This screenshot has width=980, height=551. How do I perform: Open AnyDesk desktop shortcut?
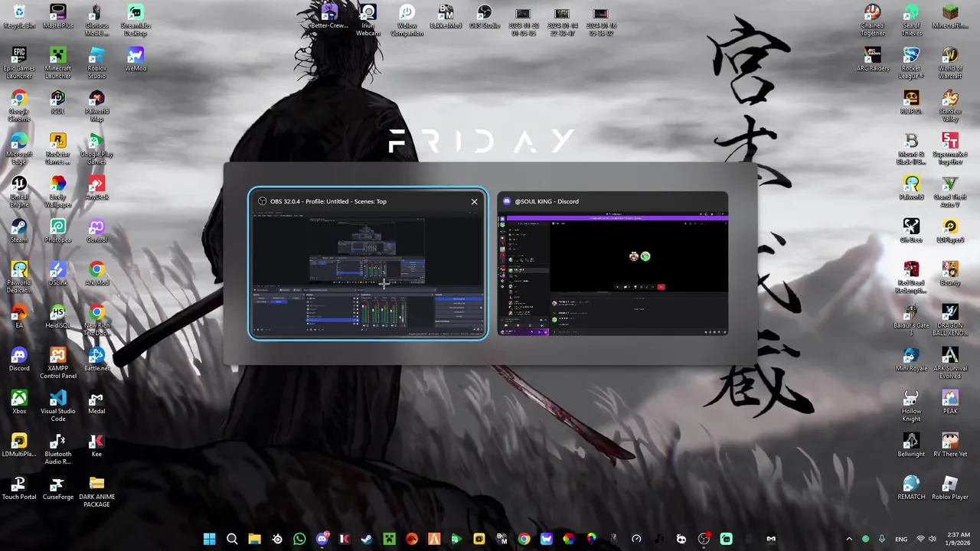tap(96, 189)
